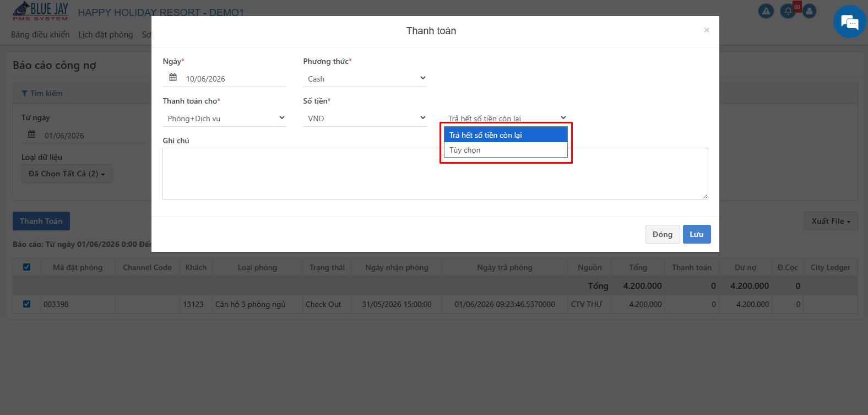
Task: Choose the highlighted Trả hết số tiền còn lại option
Action: click(x=506, y=135)
